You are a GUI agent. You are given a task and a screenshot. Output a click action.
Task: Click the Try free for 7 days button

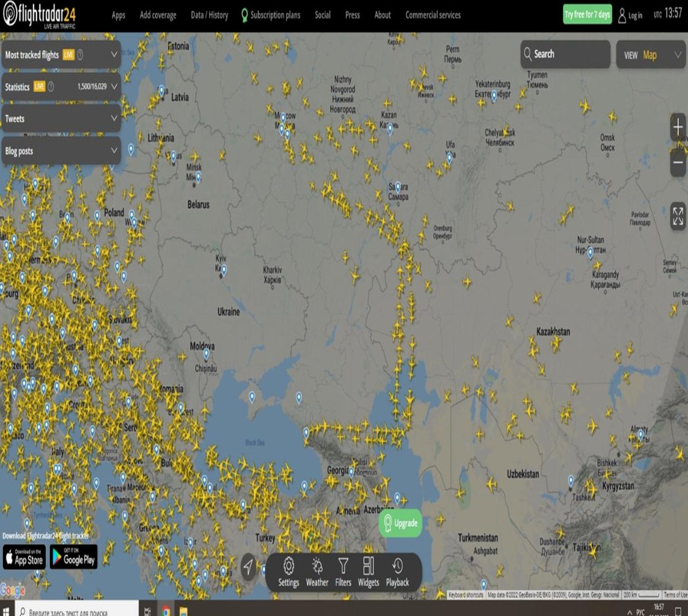[x=587, y=15]
